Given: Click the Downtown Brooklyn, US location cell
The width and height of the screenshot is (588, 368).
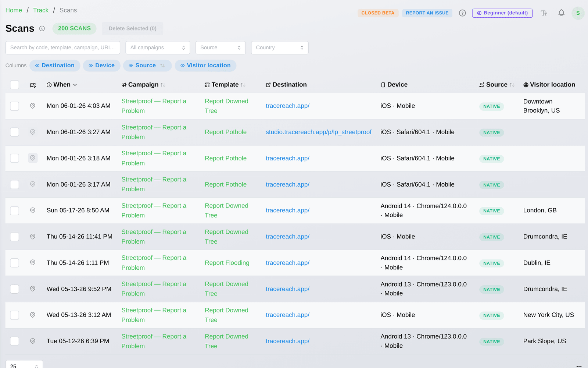Looking at the screenshot, I should (x=541, y=106).
